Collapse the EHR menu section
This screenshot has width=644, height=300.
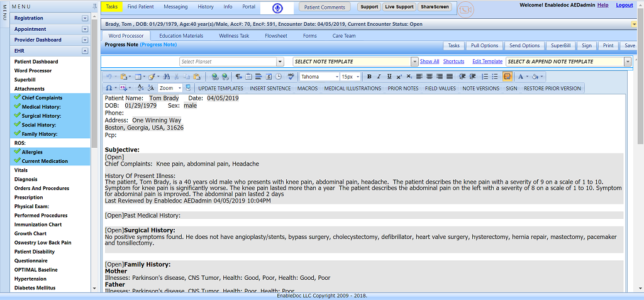(85, 51)
